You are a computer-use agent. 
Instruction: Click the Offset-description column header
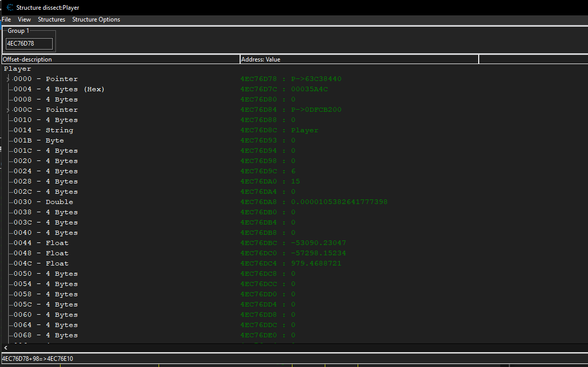pos(121,59)
